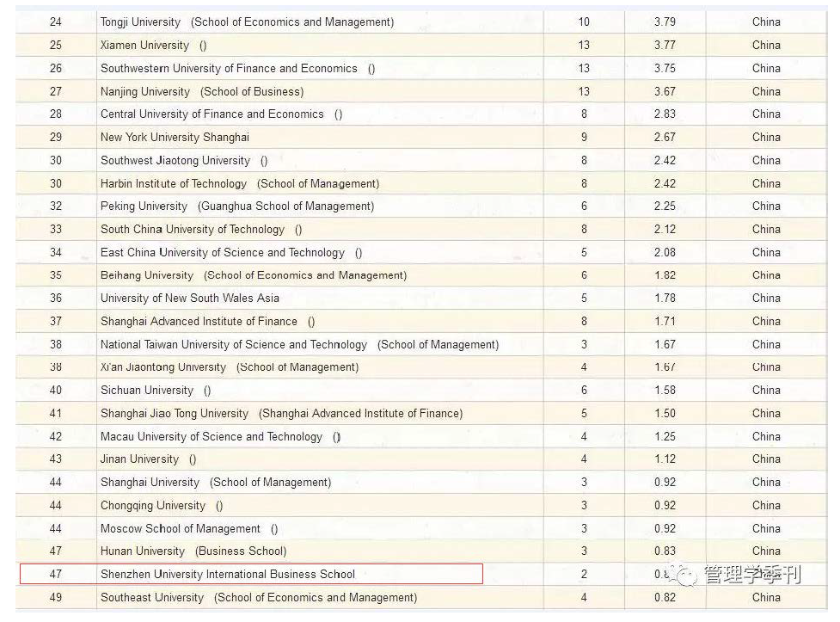840x622 pixels.
Task: Select the score 0.82 in Southeast University's row
Action: tap(665, 597)
